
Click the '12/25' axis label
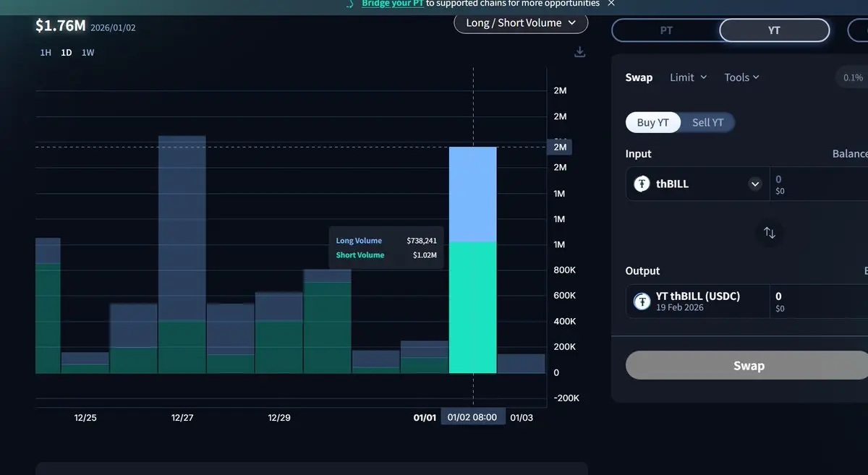click(85, 418)
